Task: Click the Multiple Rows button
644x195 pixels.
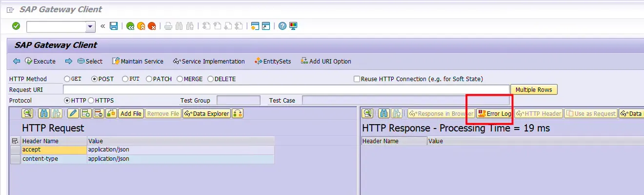Action: (534, 89)
